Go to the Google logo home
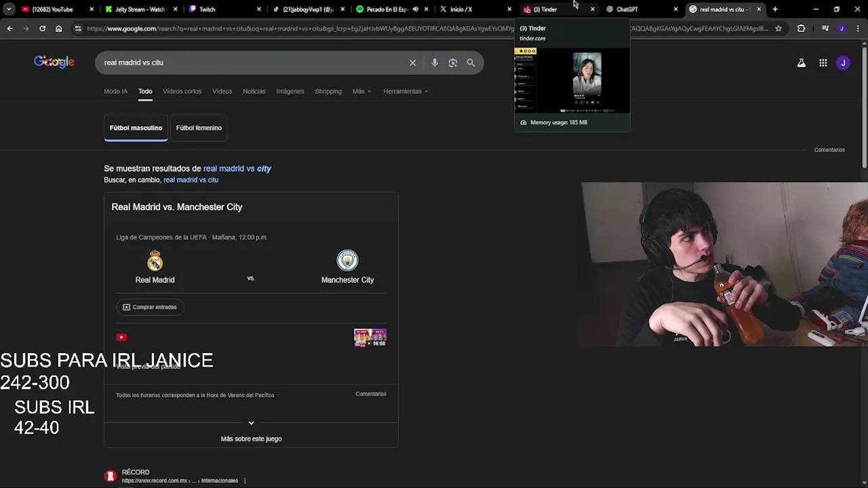The width and height of the screenshot is (868, 488). point(54,62)
